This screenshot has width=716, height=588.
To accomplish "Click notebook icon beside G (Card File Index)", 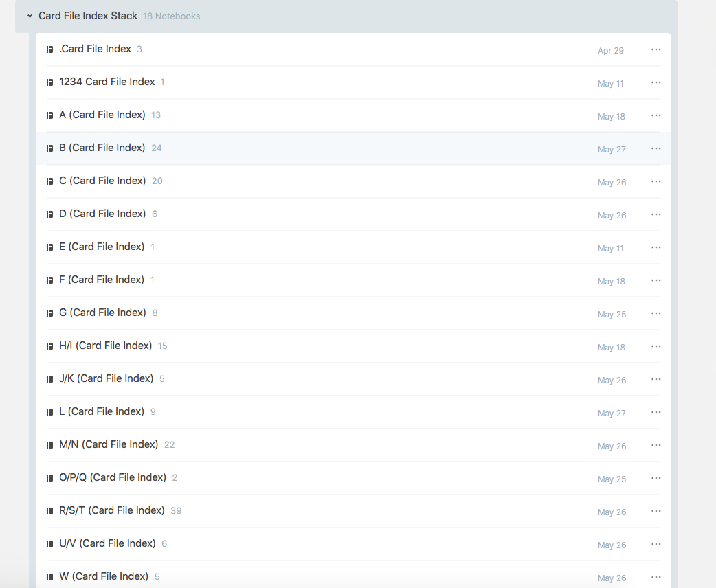I will coord(50,313).
